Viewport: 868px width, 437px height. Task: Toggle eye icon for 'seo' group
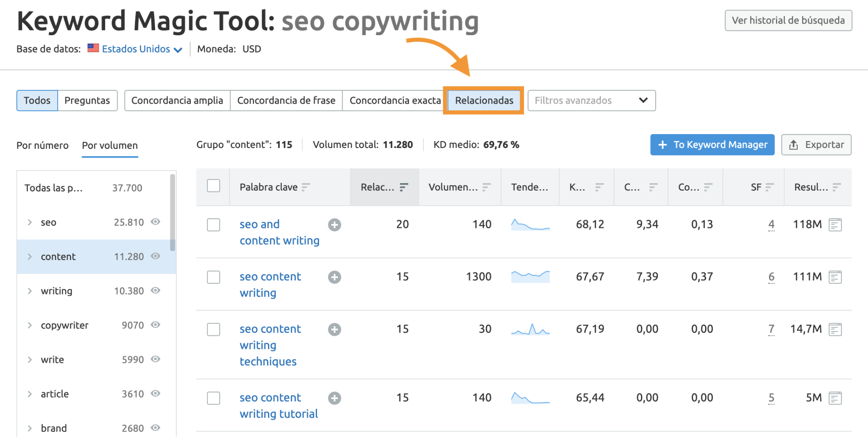click(x=155, y=222)
